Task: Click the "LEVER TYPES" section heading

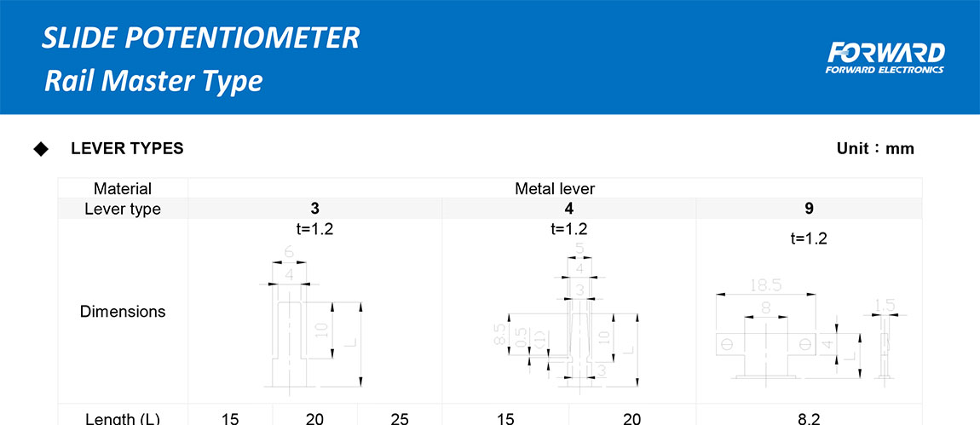Action: (127, 149)
